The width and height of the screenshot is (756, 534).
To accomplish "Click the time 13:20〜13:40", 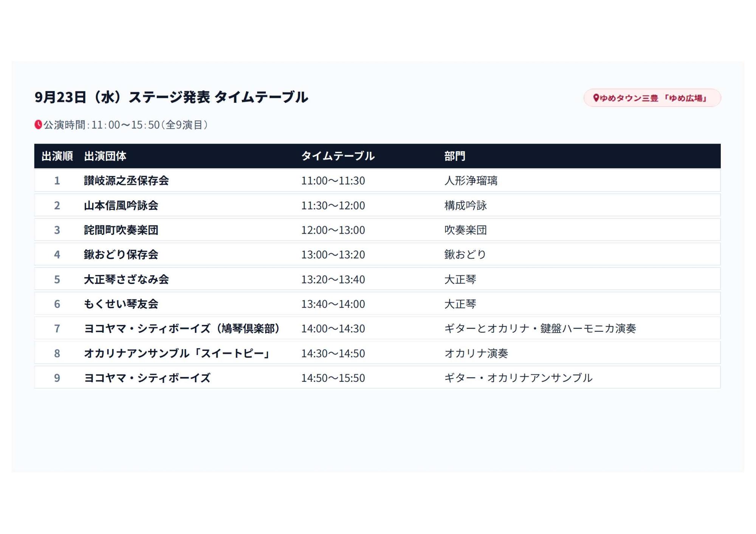I will (x=333, y=279).
